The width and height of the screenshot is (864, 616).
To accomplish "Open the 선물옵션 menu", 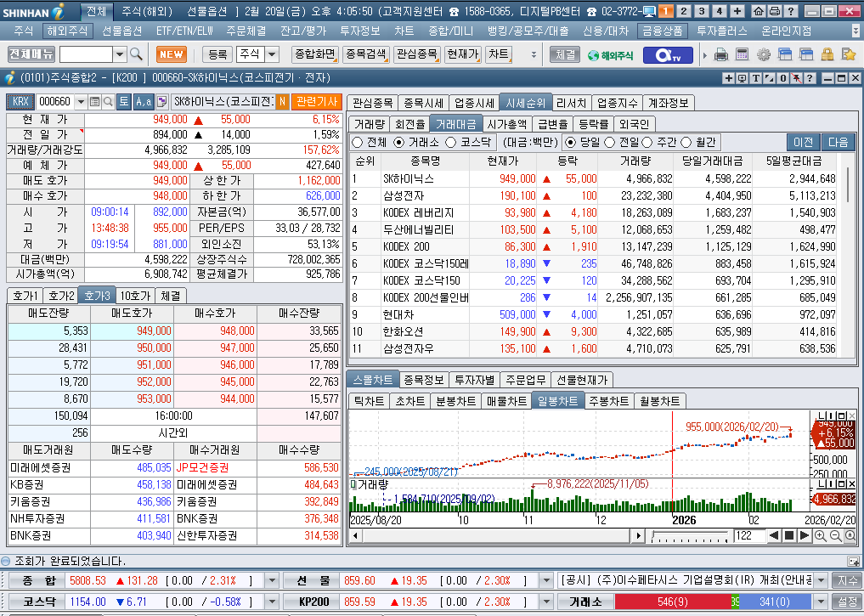I will [121, 31].
